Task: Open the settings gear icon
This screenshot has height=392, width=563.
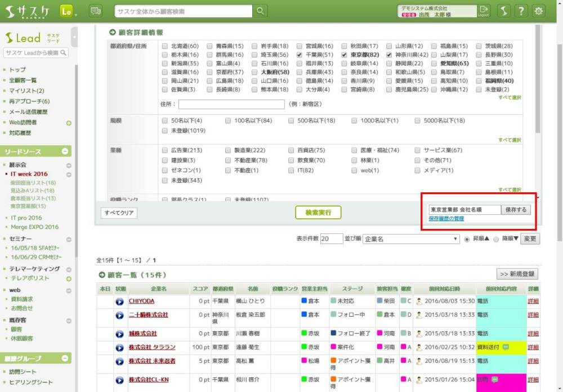Action: (x=539, y=11)
